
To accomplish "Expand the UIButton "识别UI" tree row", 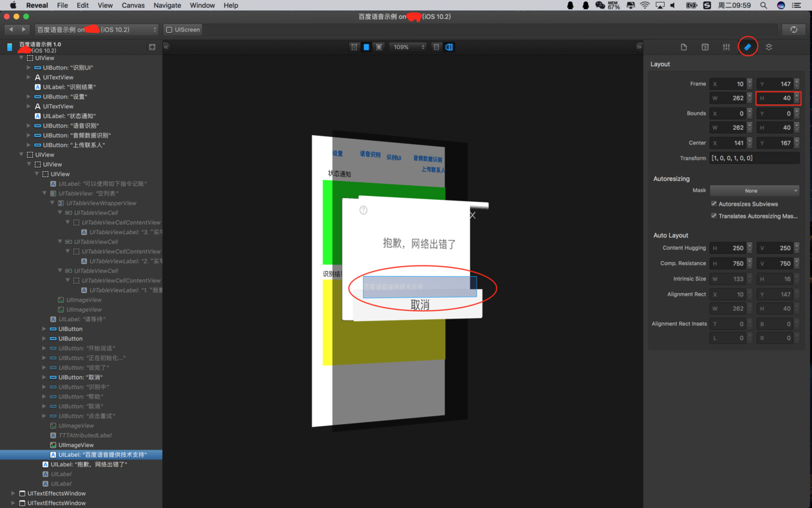I will click(x=29, y=68).
